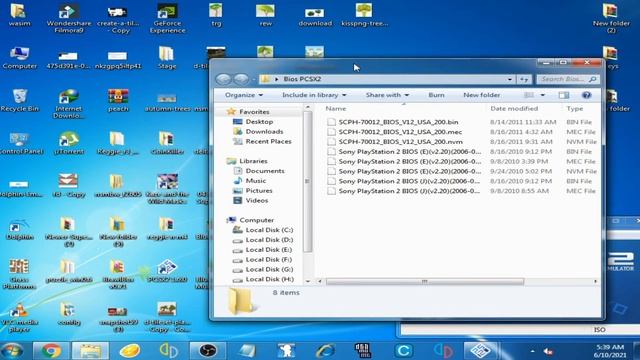Launch Internet Download Manager shortcut
The height and width of the screenshot is (360, 640).
pyautogui.click(x=69, y=104)
